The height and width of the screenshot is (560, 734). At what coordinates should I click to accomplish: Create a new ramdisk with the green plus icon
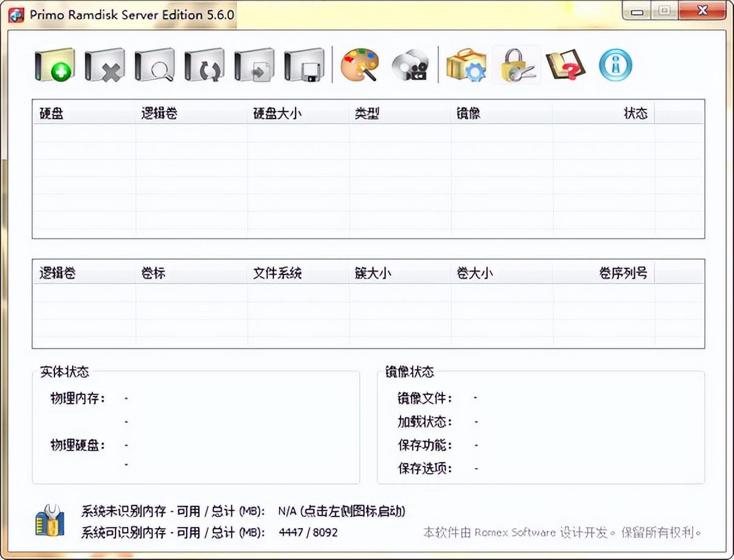[x=54, y=64]
